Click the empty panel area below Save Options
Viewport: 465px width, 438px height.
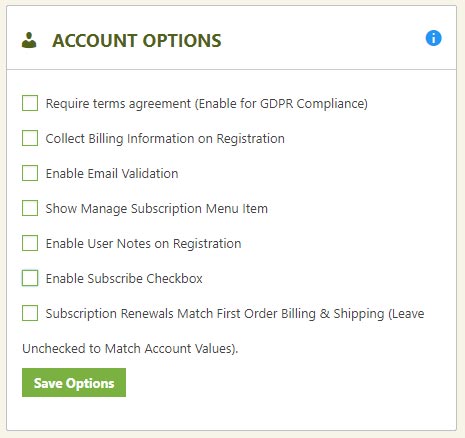[x=231, y=413]
